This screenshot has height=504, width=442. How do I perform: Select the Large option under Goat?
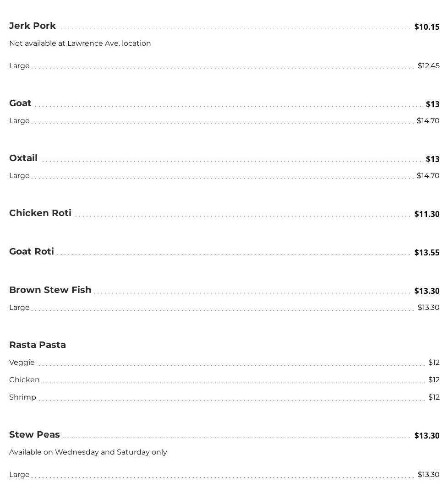click(x=19, y=121)
